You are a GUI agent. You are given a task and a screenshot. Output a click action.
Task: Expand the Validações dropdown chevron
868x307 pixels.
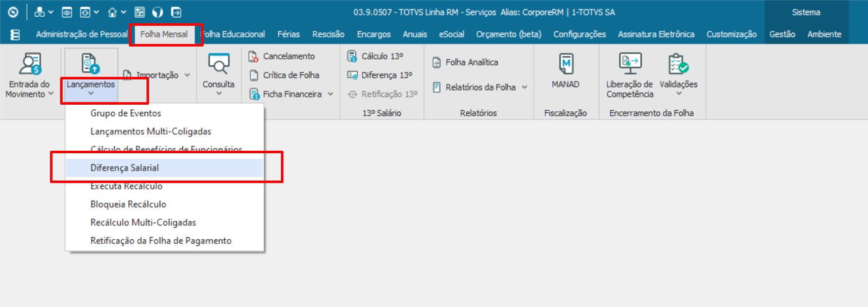(x=679, y=94)
